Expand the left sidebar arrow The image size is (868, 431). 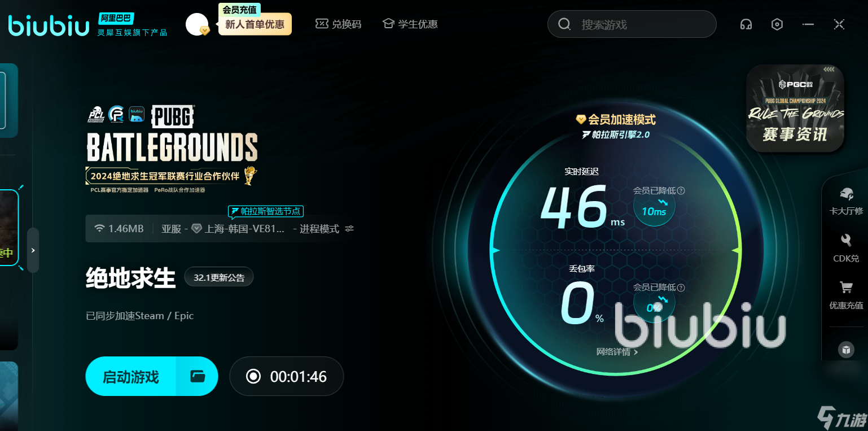(x=33, y=250)
